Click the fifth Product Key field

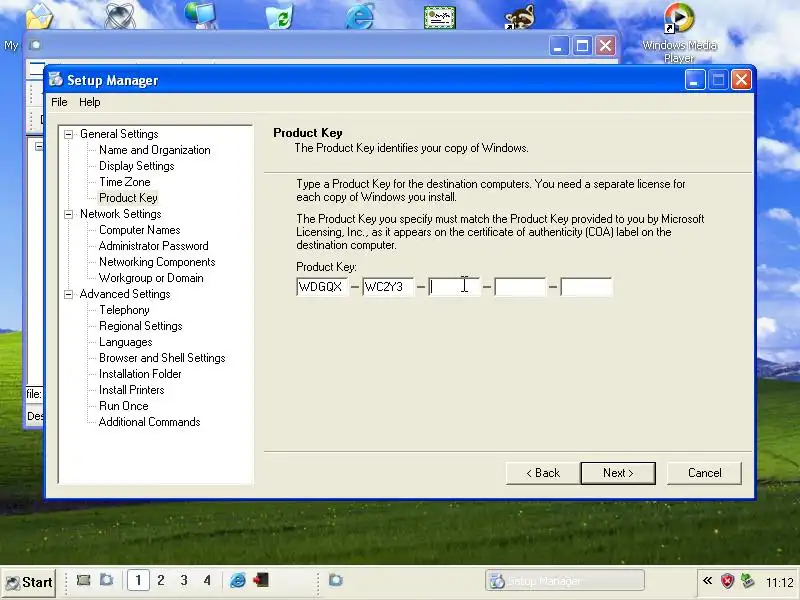tap(586, 287)
